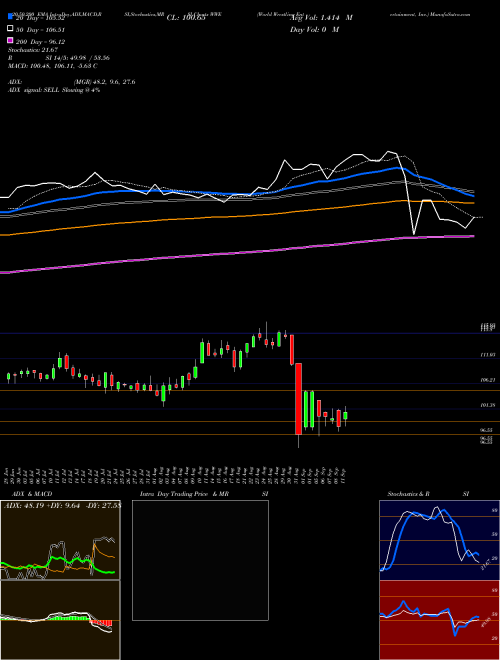
Task: Click the 'CL: 100.65' closing price
Action: pyautogui.click(x=186, y=18)
